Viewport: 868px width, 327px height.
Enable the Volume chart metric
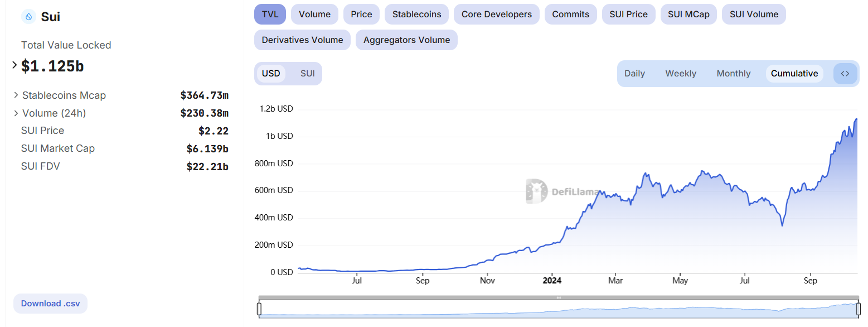(314, 15)
